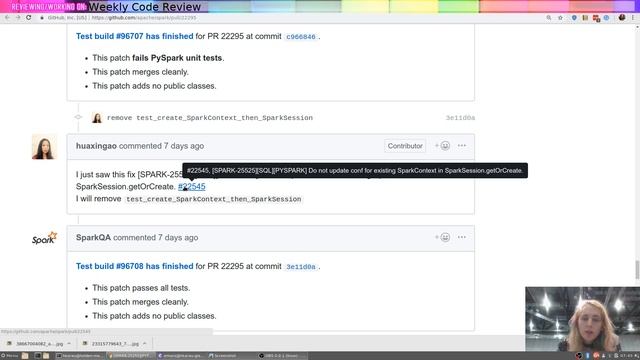This screenshot has width=640, height=360.
Task: Click the red extension icon with badge
Action: tap(596, 18)
